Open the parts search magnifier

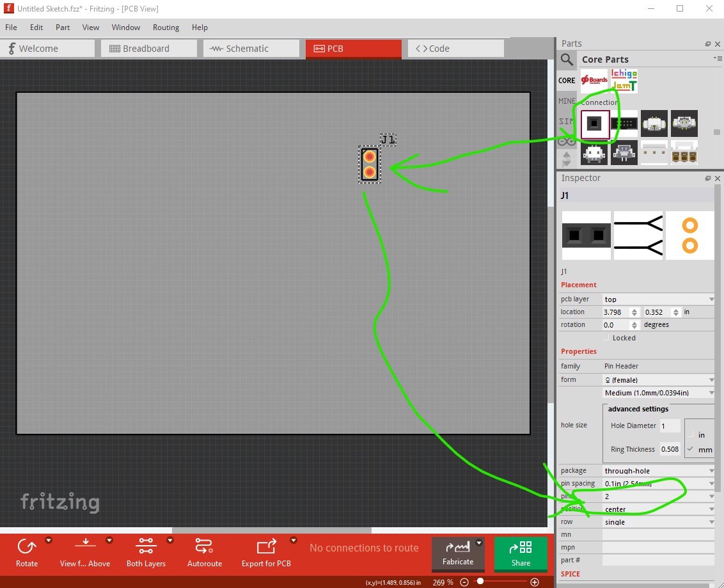[x=567, y=60]
